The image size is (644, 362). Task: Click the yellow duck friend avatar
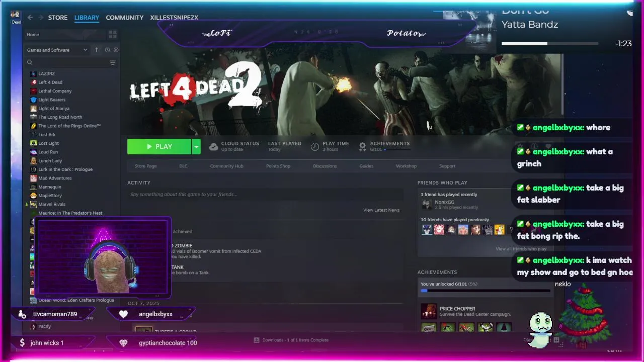tap(499, 230)
